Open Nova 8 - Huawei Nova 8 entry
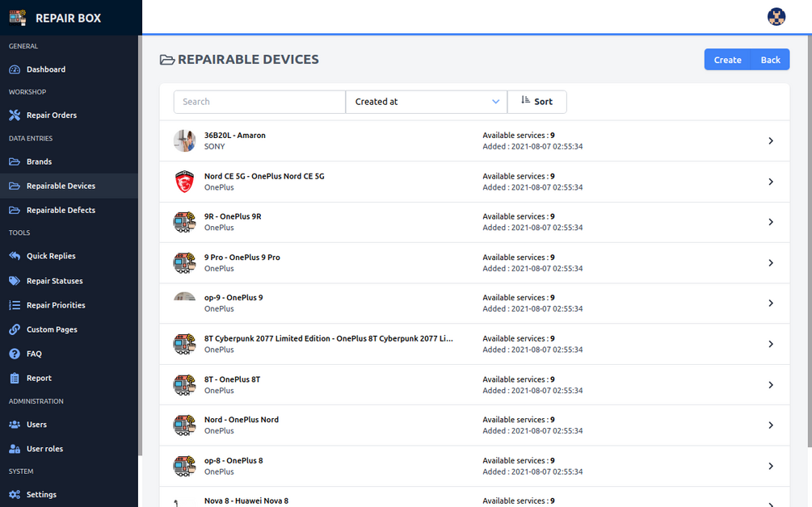This screenshot has width=812, height=507. tap(474, 497)
